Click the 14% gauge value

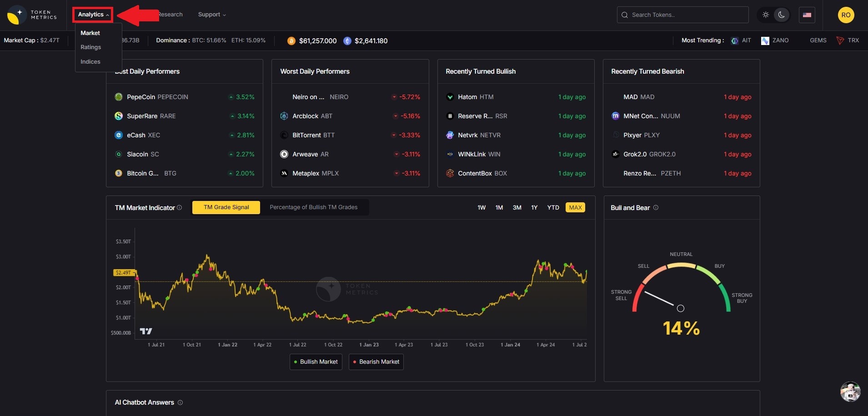click(681, 328)
